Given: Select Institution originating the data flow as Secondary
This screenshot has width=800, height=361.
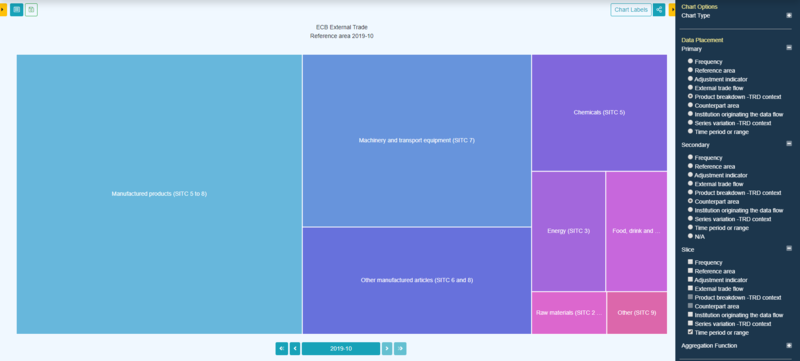Looking at the screenshot, I should tap(690, 210).
